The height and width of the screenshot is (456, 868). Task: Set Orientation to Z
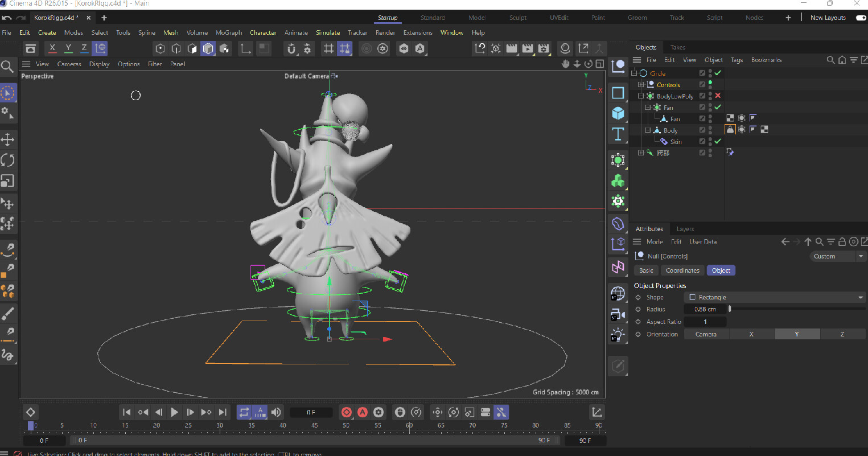pyautogui.click(x=842, y=334)
